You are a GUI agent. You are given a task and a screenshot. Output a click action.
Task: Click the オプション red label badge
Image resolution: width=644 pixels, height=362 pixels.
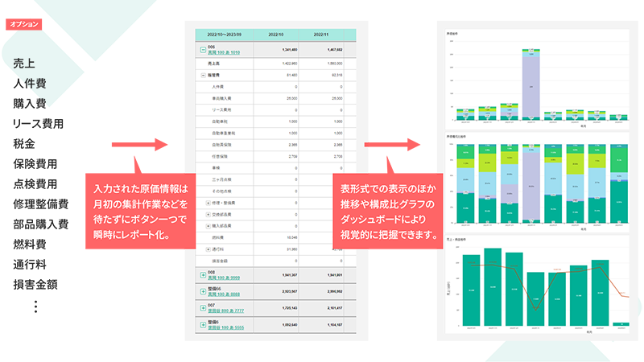pos(23,24)
